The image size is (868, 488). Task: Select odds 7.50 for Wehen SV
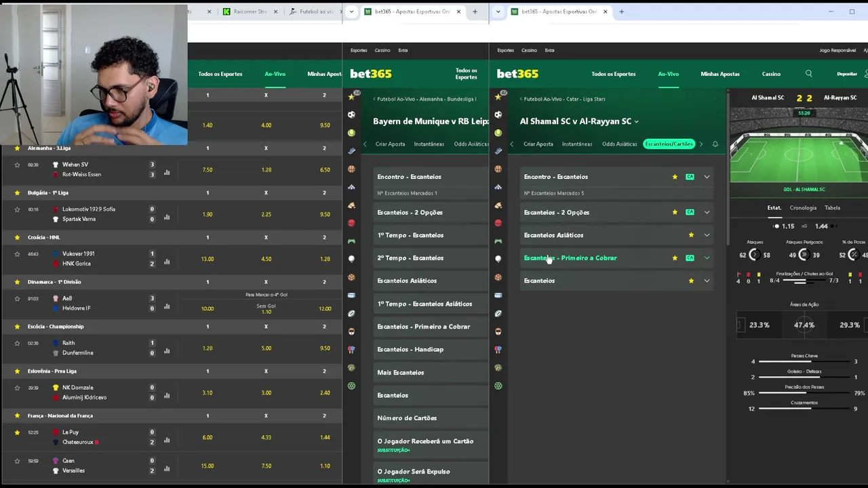[x=208, y=169]
